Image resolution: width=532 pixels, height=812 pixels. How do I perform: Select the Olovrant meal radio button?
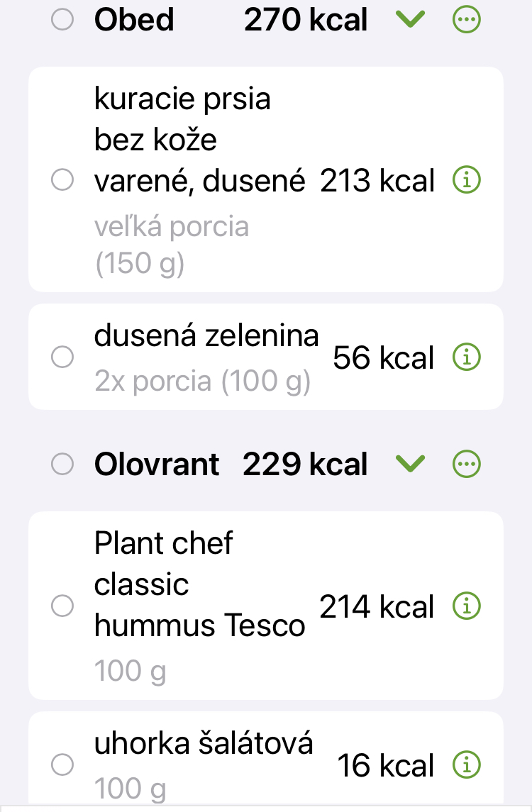pos(62,465)
